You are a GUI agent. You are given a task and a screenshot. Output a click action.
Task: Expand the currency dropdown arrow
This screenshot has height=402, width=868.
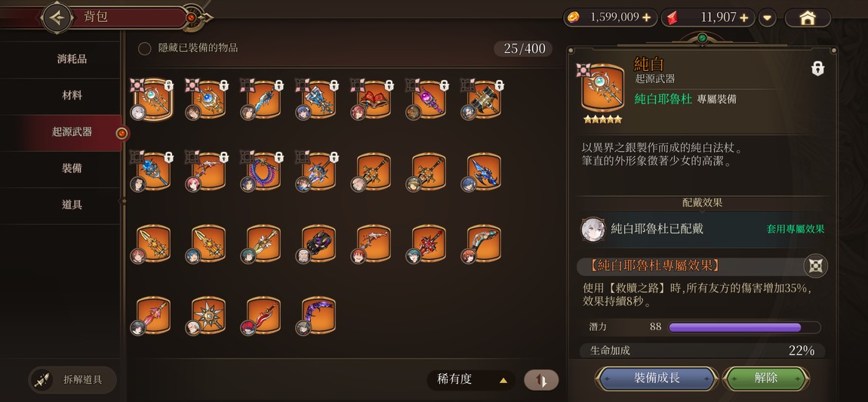click(767, 17)
